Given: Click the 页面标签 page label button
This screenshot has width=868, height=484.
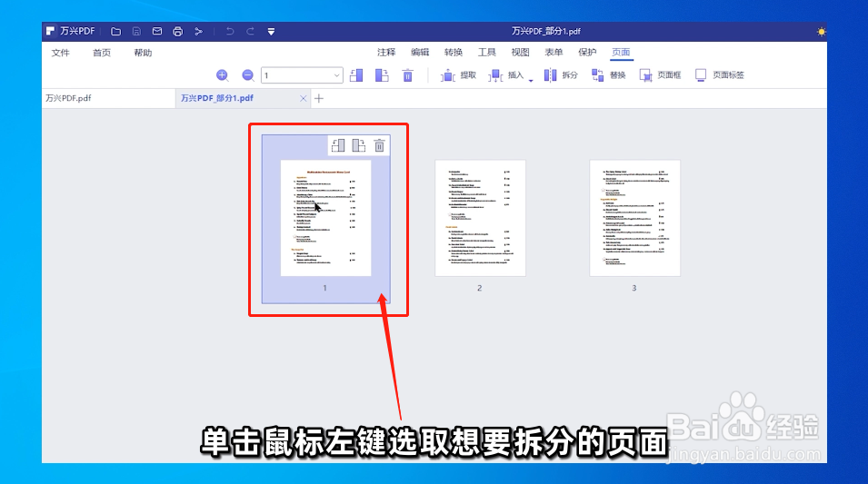Looking at the screenshot, I should click(720, 75).
